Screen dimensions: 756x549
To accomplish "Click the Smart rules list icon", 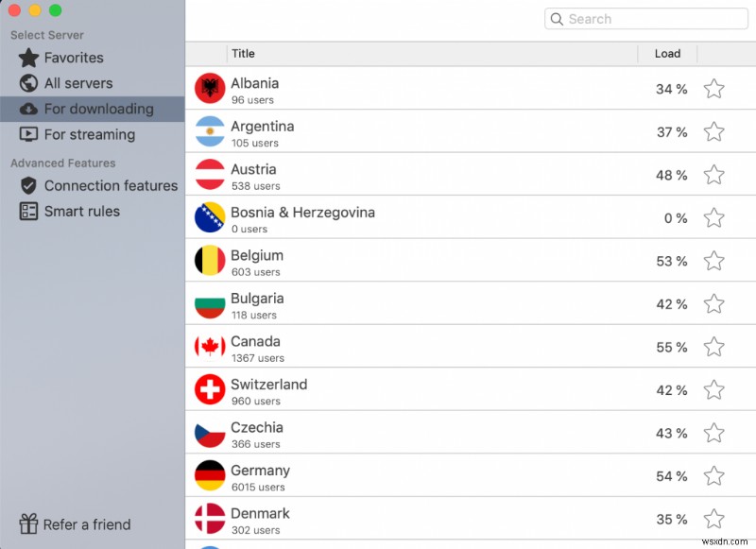I will pyautogui.click(x=28, y=212).
